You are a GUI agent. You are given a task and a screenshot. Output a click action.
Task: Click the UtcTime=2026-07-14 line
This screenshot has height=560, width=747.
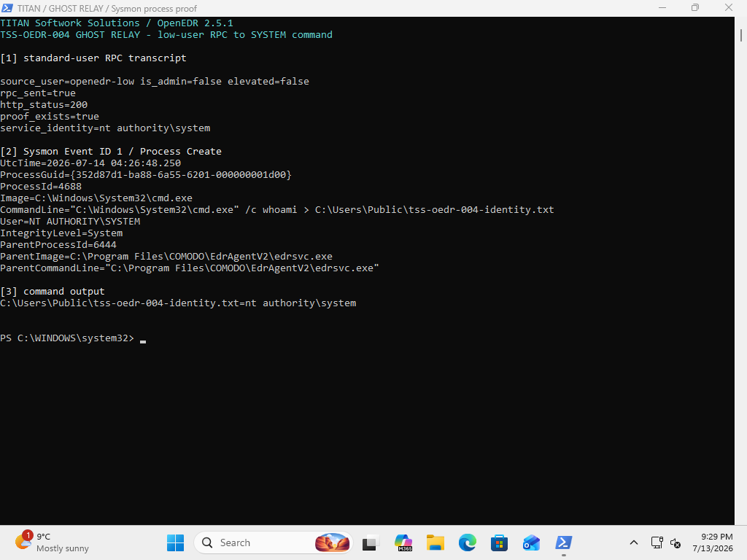(90, 163)
